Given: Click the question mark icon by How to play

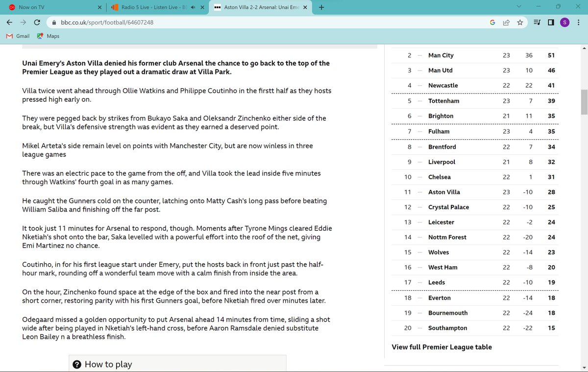Looking at the screenshot, I should (x=77, y=364).
